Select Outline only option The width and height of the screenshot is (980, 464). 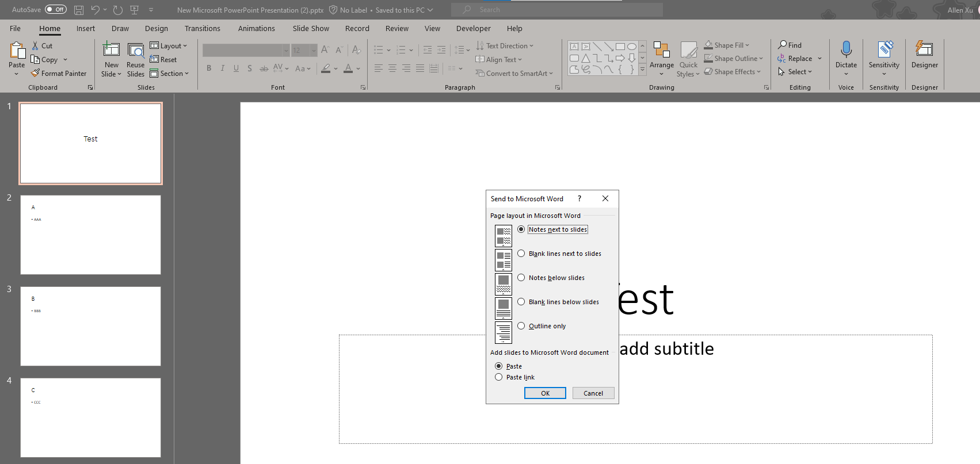click(542, 326)
